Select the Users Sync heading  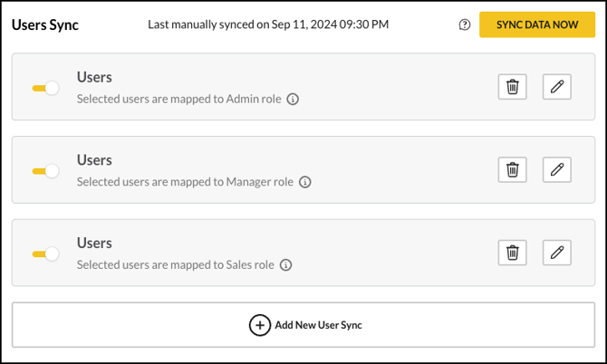coord(45,24)
